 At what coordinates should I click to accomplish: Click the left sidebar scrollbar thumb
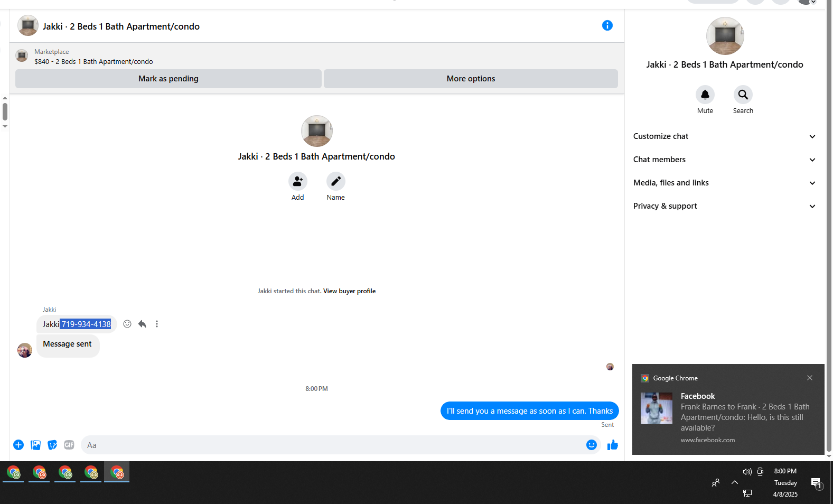point(5,111)
